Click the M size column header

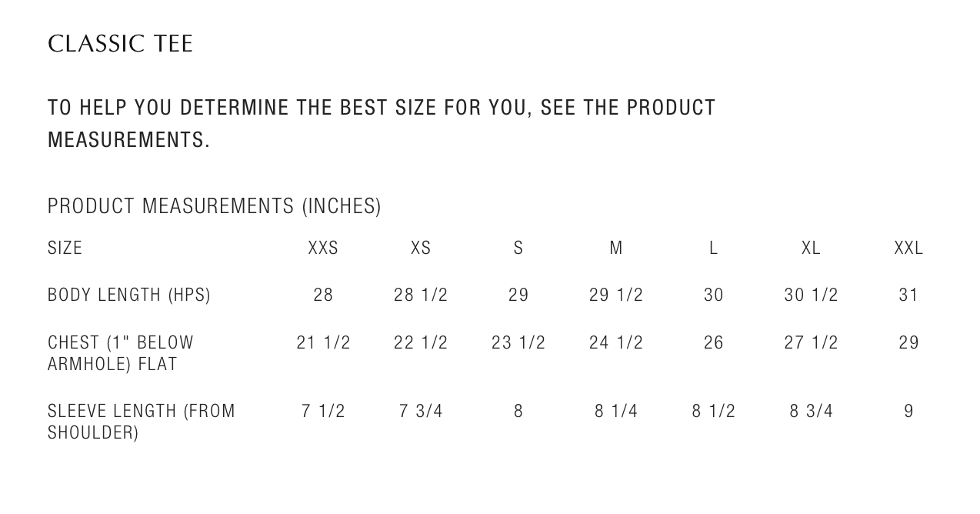point(616,248)
